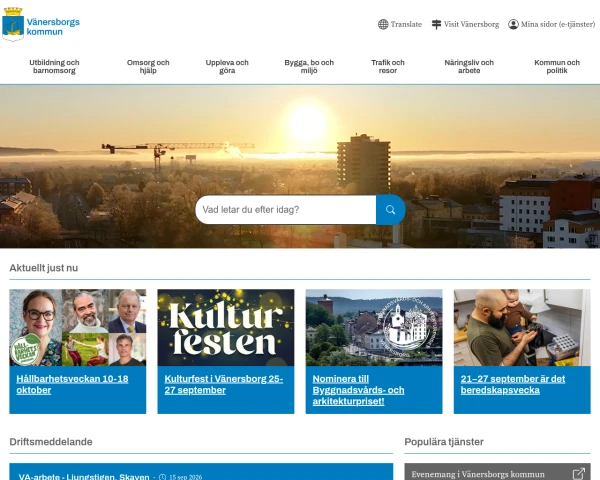Click the 'Populära tjänster' heading
The image size is (600, 480).
[444, 442]
